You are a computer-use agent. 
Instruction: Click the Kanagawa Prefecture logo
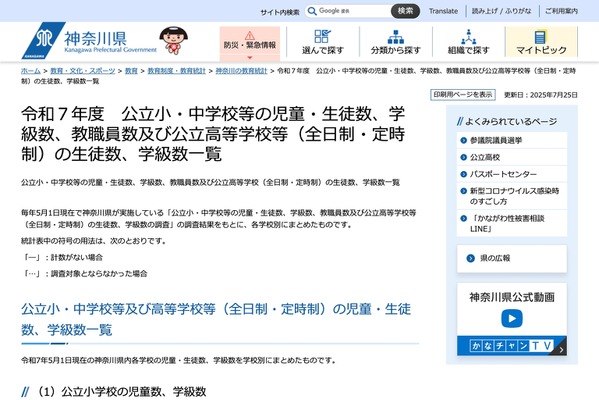89,40
